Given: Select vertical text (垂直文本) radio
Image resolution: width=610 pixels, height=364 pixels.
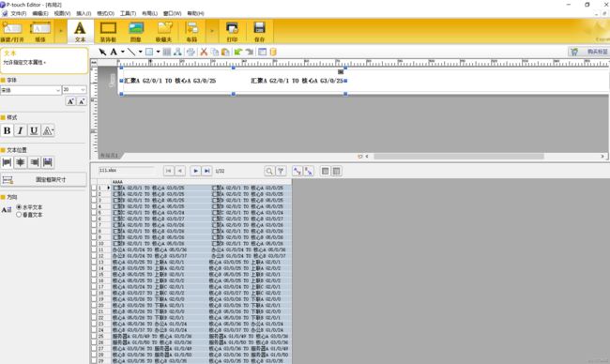Looking at the screenshot, I should (x=19, y=215).
